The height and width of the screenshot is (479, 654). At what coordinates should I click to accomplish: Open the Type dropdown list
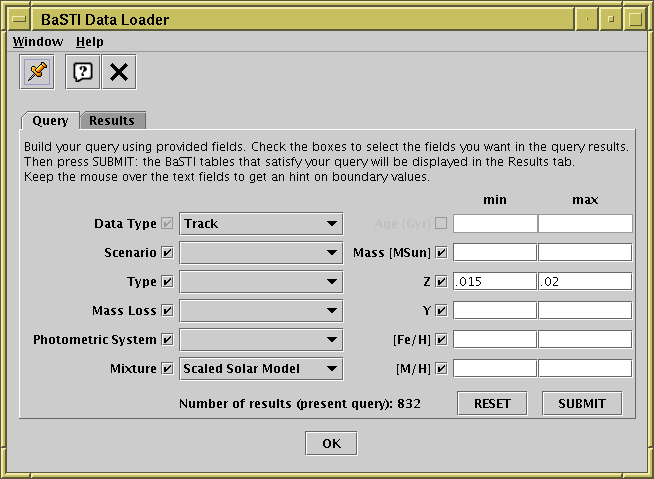(261, 282)
